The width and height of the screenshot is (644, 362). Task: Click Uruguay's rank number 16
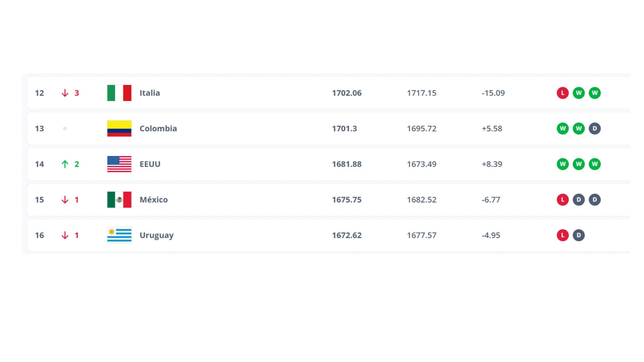point(39,235)
